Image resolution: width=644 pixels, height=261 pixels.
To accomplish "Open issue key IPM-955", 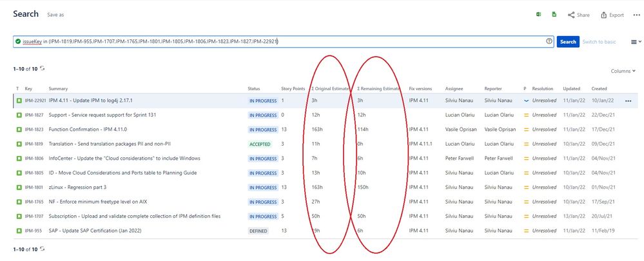I will tap(33, 231).
